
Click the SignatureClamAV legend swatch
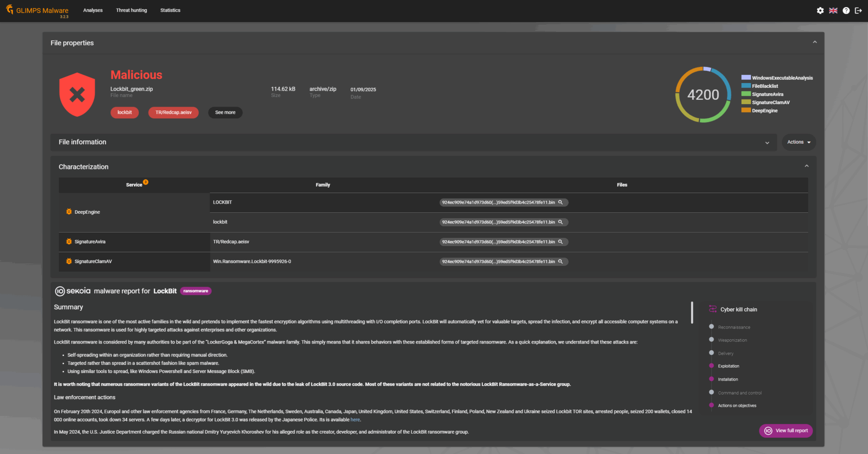pos(746,102)
